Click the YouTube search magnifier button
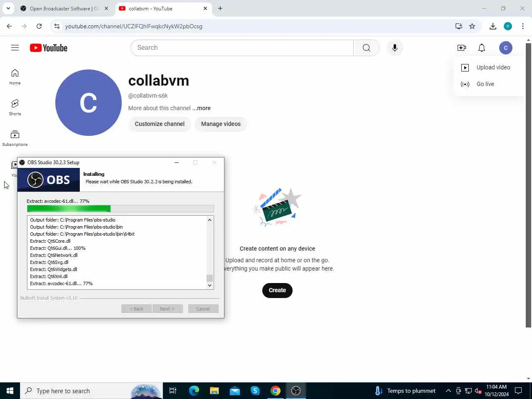This screenshot has width=532, height=399. (x=367, y=48)
